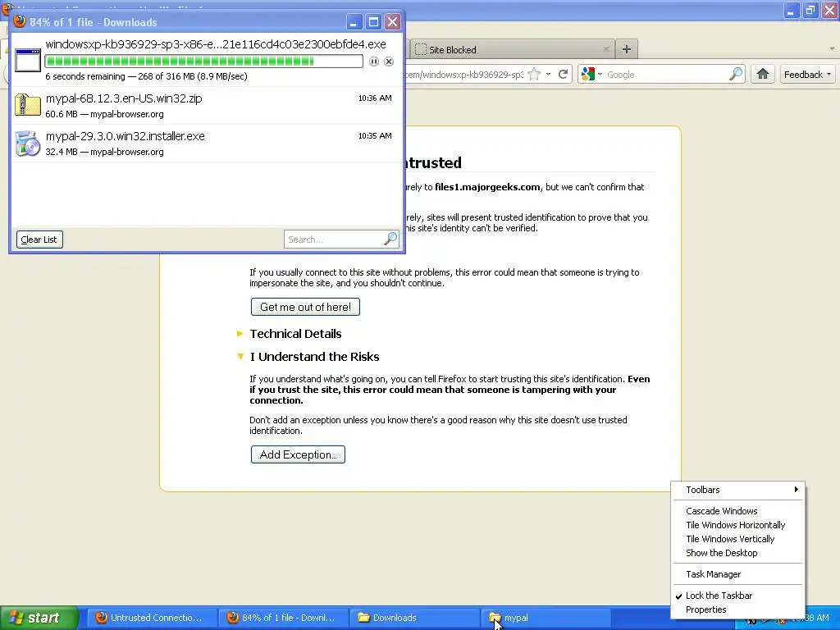The height and width of the screenshot is (630, 840).
Task: Click the Add Exception button
Action: click(298, 454)
